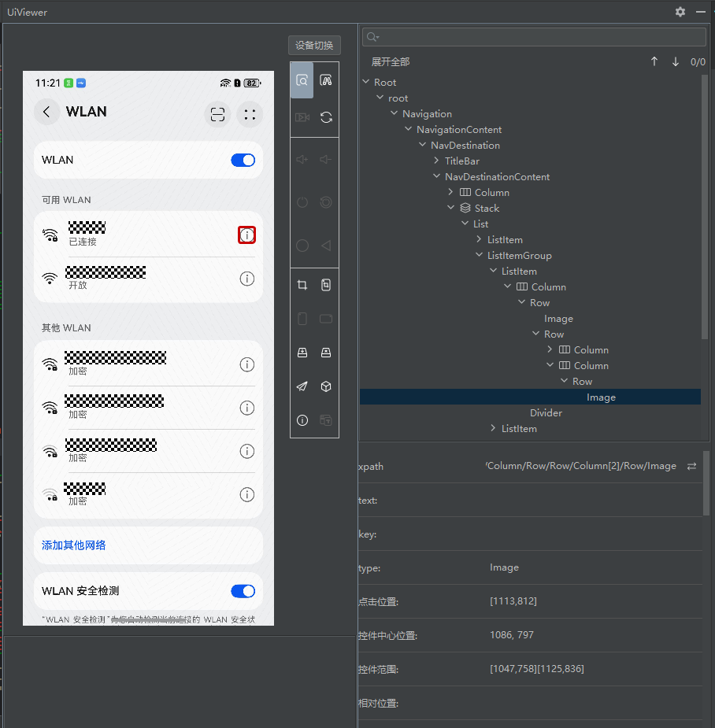
Task: Select the Divider item in the tree
Action: 546,413
